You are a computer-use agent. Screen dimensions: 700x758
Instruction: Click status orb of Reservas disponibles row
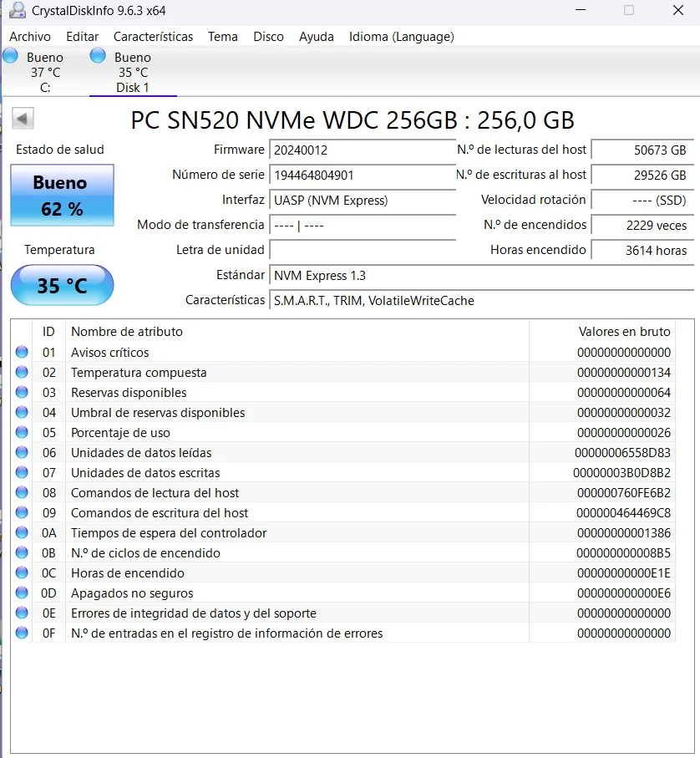pyautogui.click(x=22, y=392)
